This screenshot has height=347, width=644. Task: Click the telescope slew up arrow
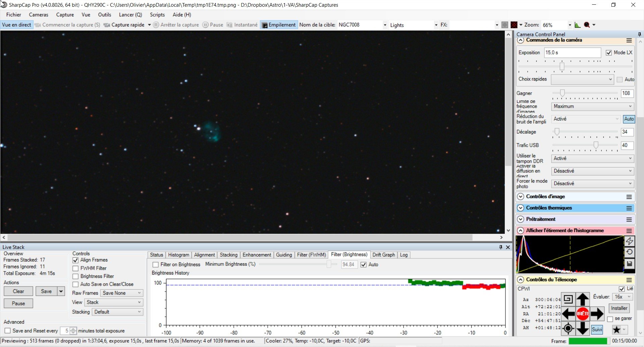point(583,299)
